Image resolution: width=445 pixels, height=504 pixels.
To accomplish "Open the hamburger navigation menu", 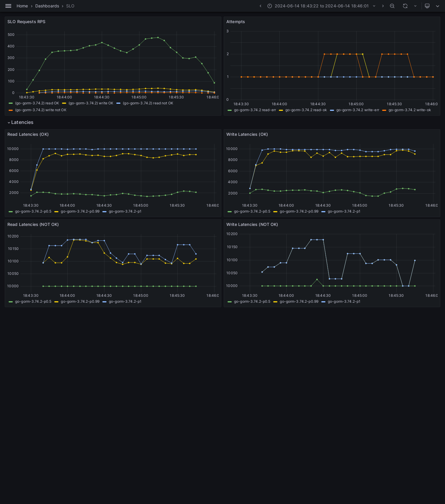I will [x=8, y=6].
